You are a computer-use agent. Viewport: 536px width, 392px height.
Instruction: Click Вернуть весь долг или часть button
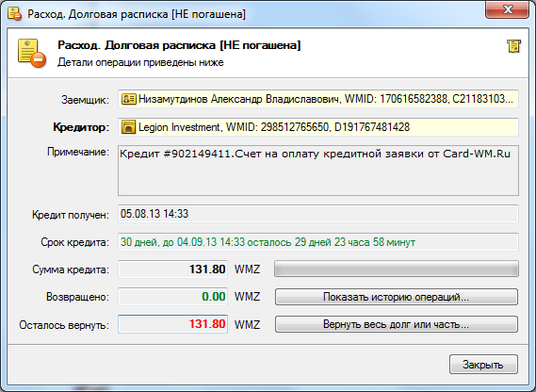(397, 324)
